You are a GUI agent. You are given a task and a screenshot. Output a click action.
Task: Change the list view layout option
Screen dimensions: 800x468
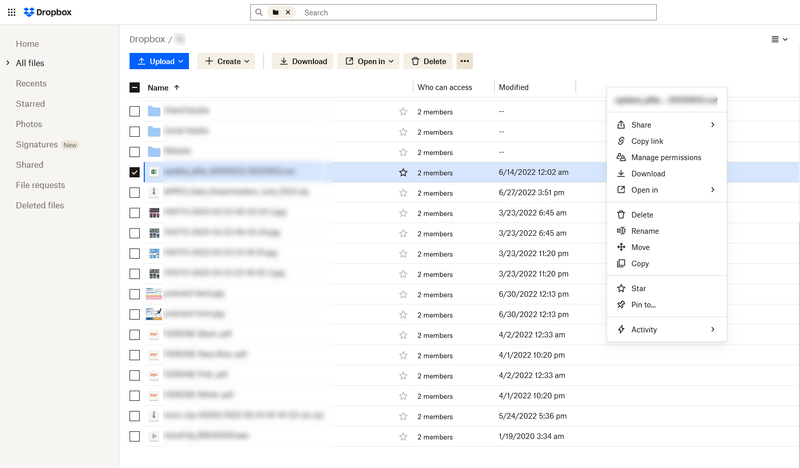[x=780, y=39]
